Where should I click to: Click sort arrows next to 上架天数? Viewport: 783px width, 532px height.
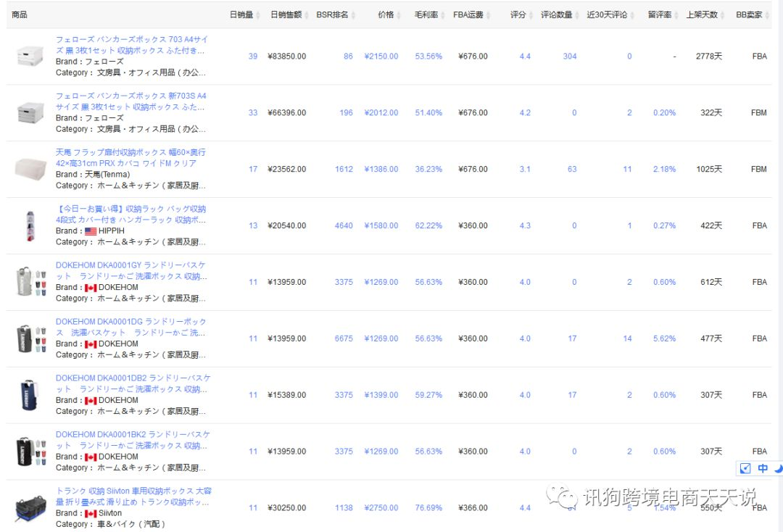click(x=722, y=15)
